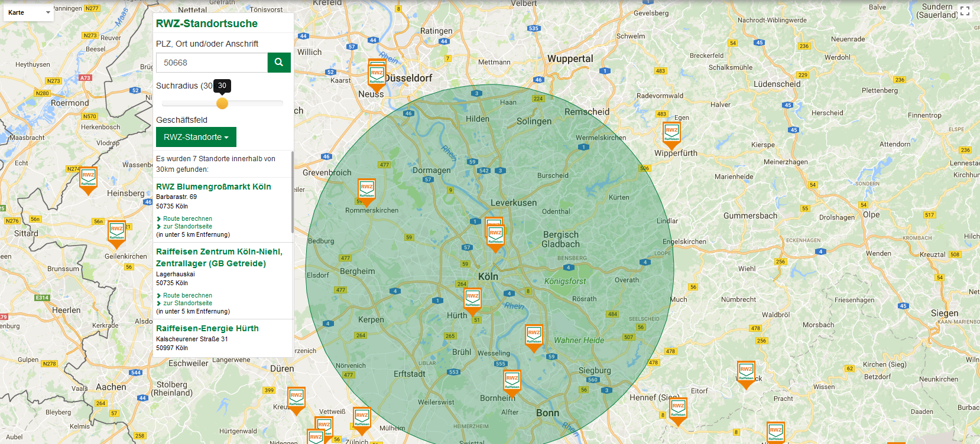Click the RWZ marker near Wahner Heide

534,336
